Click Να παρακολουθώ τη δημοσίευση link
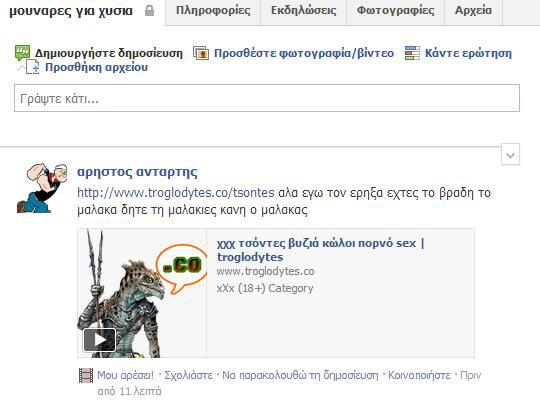The height and width of the screenshot is (413, 540). (x=300, y=375)
